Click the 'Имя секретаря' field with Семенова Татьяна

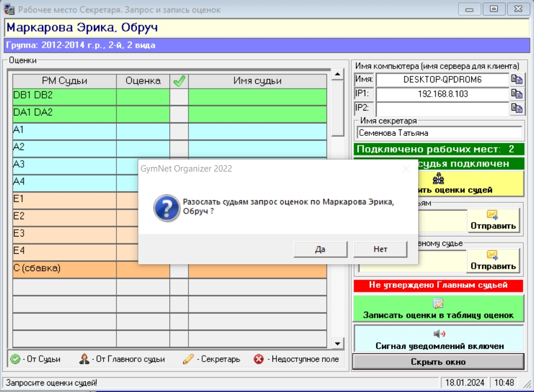[x=439, y=133]
